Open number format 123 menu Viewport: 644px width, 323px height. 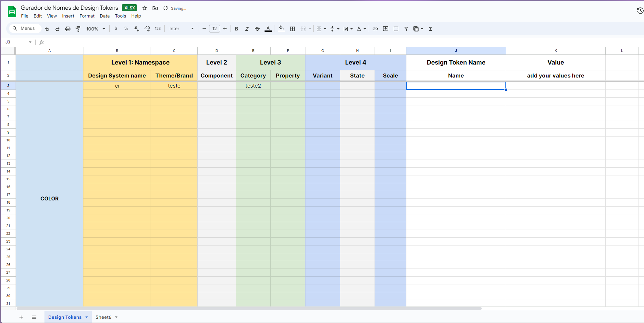pos(158,29)
